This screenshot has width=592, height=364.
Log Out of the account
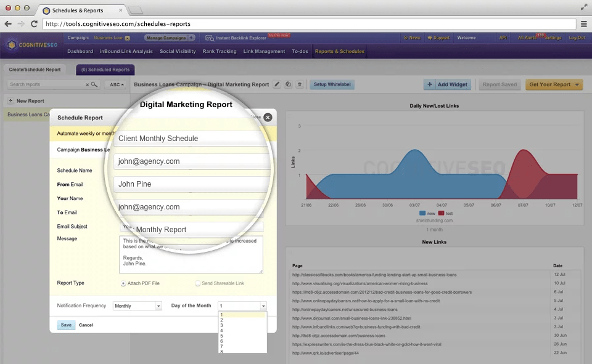577,38
